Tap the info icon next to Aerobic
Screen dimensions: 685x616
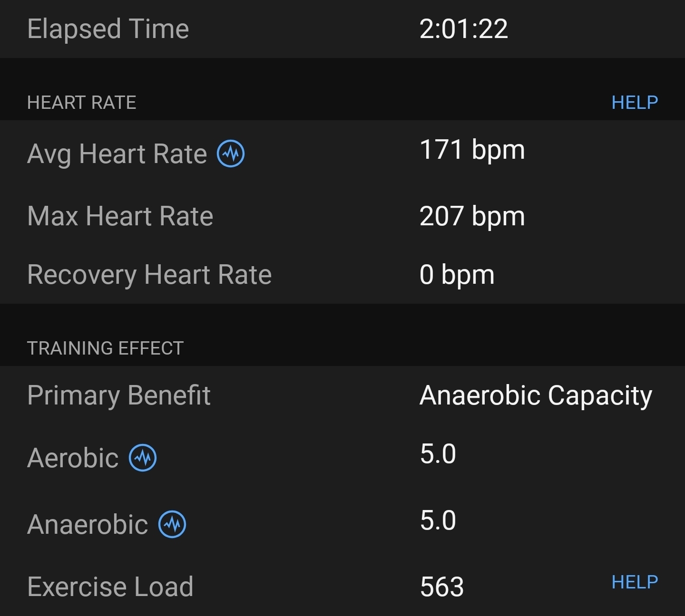143,458
